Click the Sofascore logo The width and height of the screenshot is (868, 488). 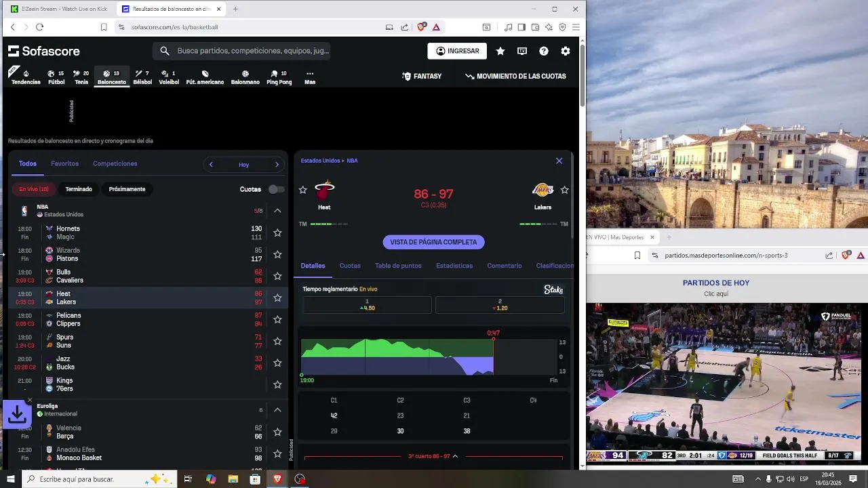pyautogui.click(x=44, y=51)
